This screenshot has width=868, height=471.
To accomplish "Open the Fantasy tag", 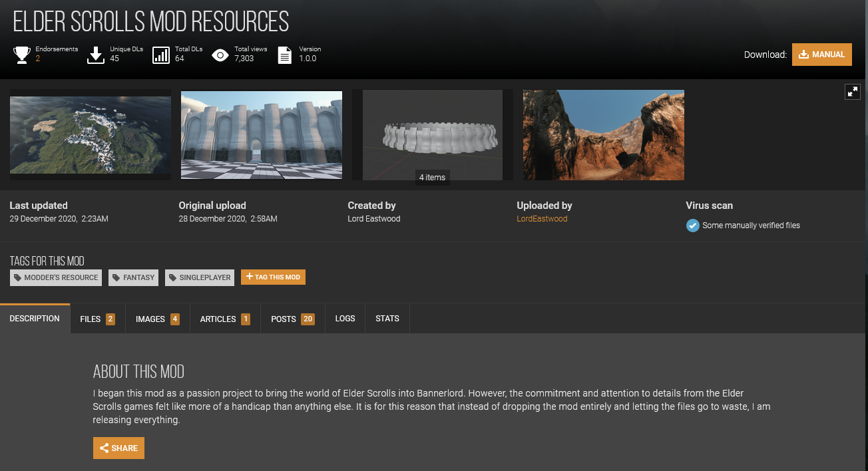I will coord(133,277).
